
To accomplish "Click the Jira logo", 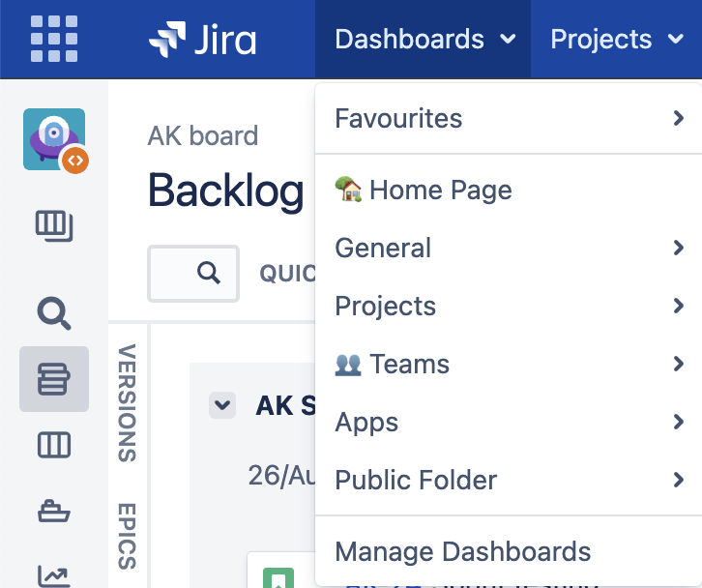I will pyautogui.click(x=202, y=40).
